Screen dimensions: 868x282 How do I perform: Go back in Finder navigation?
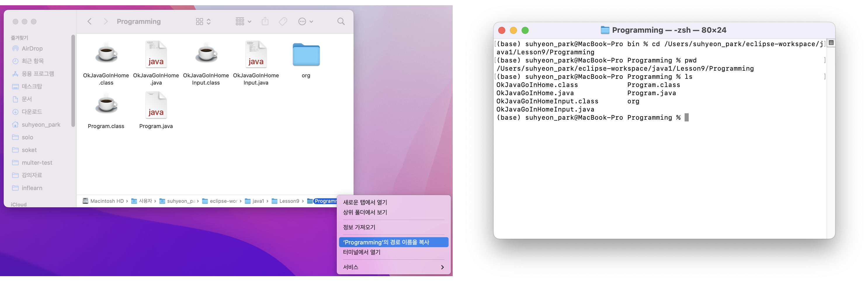tap(89, 22)
